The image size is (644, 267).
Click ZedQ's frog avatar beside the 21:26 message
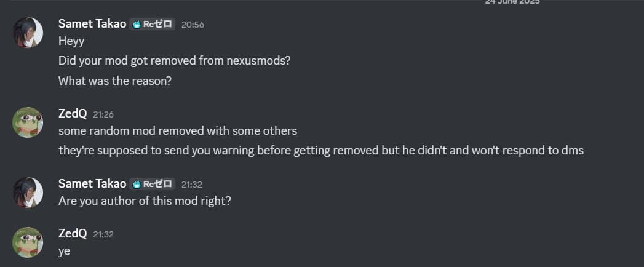(x=28, y=122)
